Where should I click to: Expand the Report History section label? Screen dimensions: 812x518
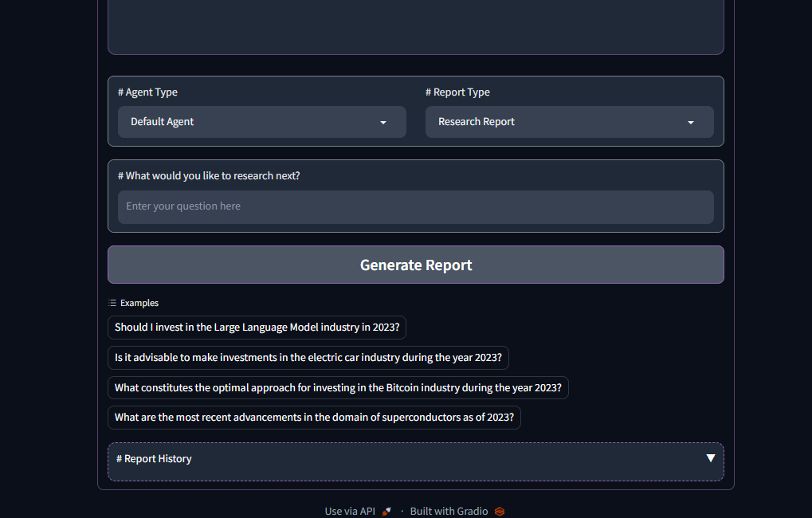click(x=155, y=459)
